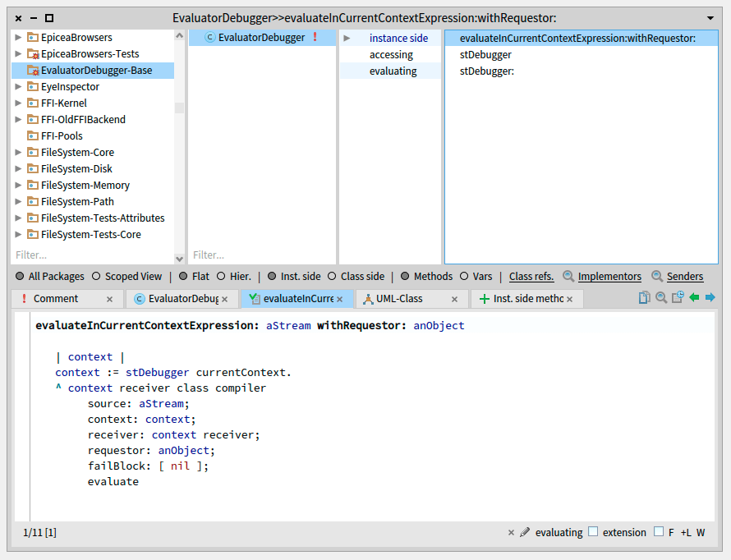Screen dimensions: 731x560
Task: Click the EvaluatorDebugger-Base package icon
Action: pos(33,71)
